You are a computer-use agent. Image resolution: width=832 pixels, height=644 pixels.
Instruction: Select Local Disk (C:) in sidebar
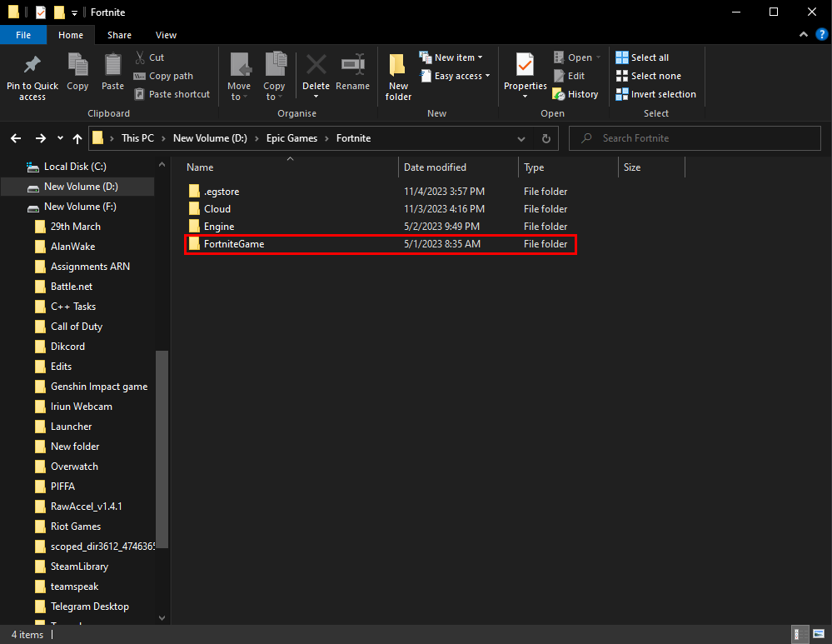click(x=75, y=167)
